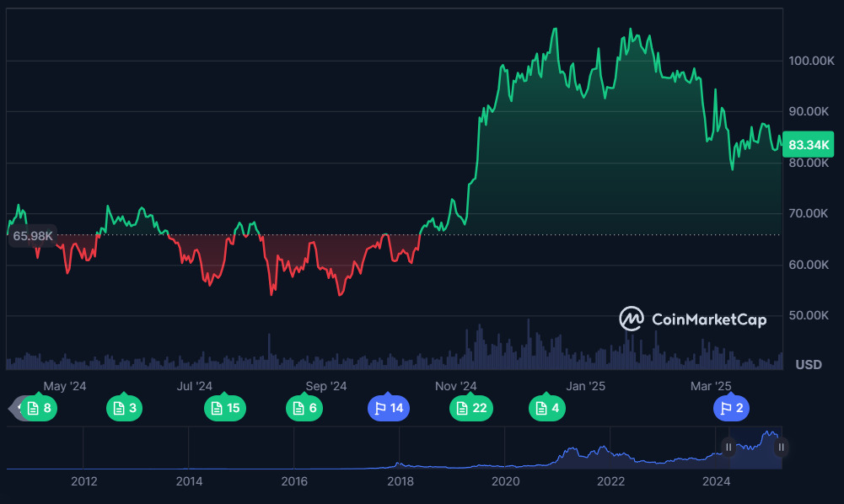844x504 pixels.
Task: Grab the left handle of the range selector
Action: 728,448
